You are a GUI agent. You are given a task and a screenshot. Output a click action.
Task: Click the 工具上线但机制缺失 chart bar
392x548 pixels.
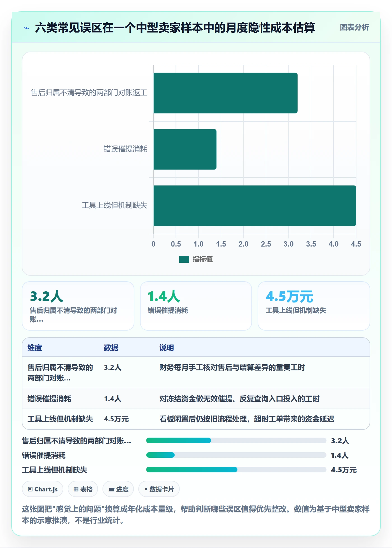click(x=255, y=206)
